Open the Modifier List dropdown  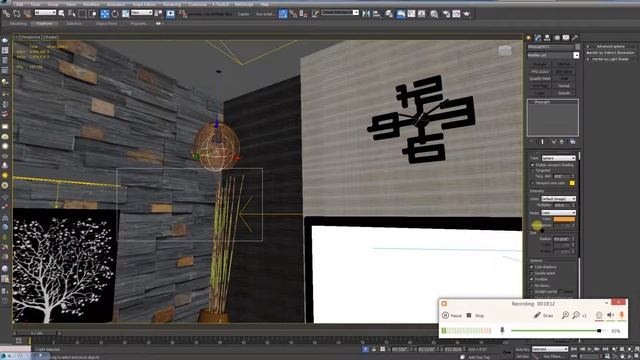553,55
